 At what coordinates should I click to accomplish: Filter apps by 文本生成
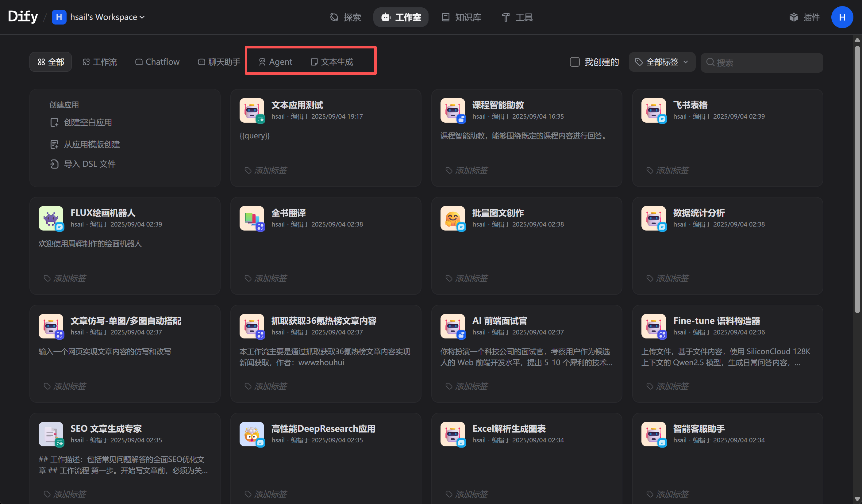(x=332, y=62)
